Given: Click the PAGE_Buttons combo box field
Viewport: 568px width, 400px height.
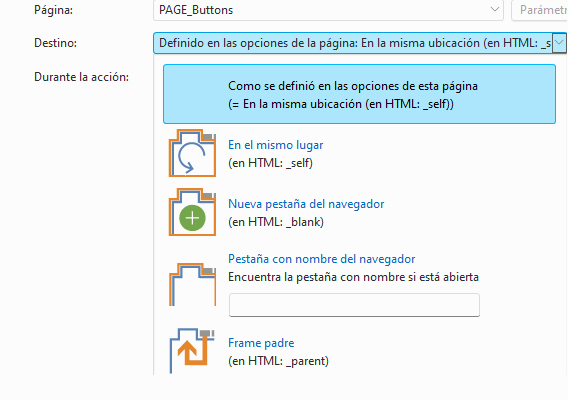Looking at the screenshot, I should pyautogui.click(x=328, y=10).
